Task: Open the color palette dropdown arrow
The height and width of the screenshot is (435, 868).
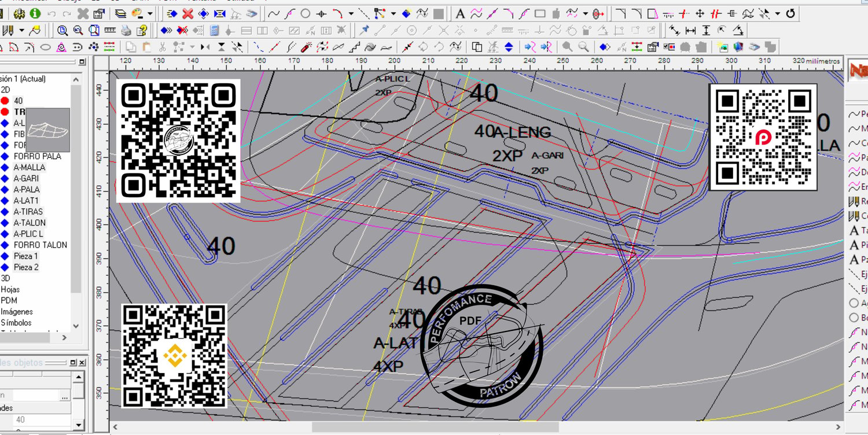Action: click(150, 13)
